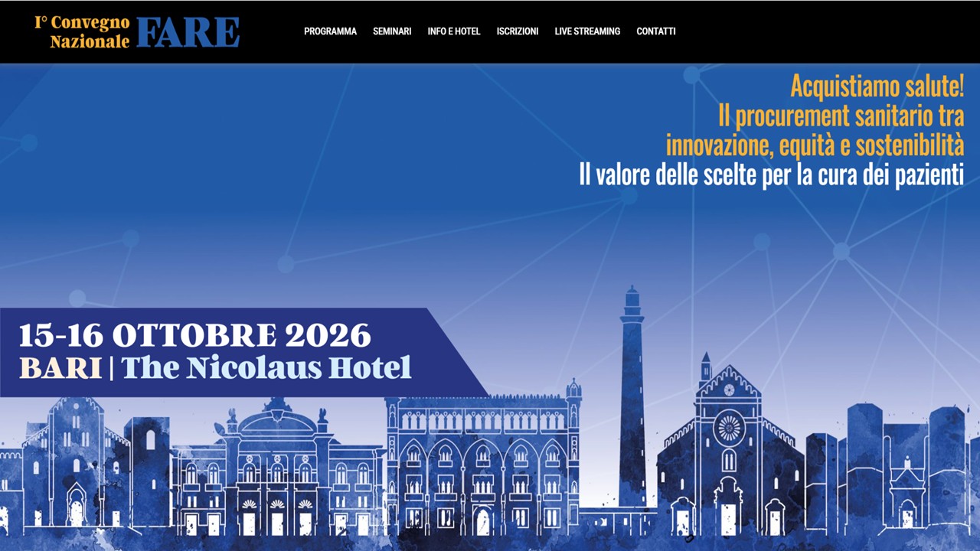Click the 'BARI' city text
The height and width of the screenshot is (551, 980).
tap(60, 368)
